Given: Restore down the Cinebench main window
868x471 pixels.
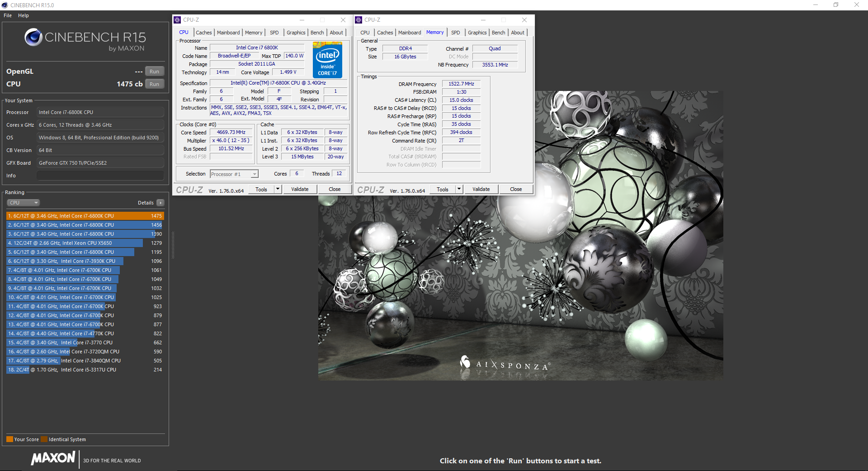Looking at the screenshot, I should 836,5.
